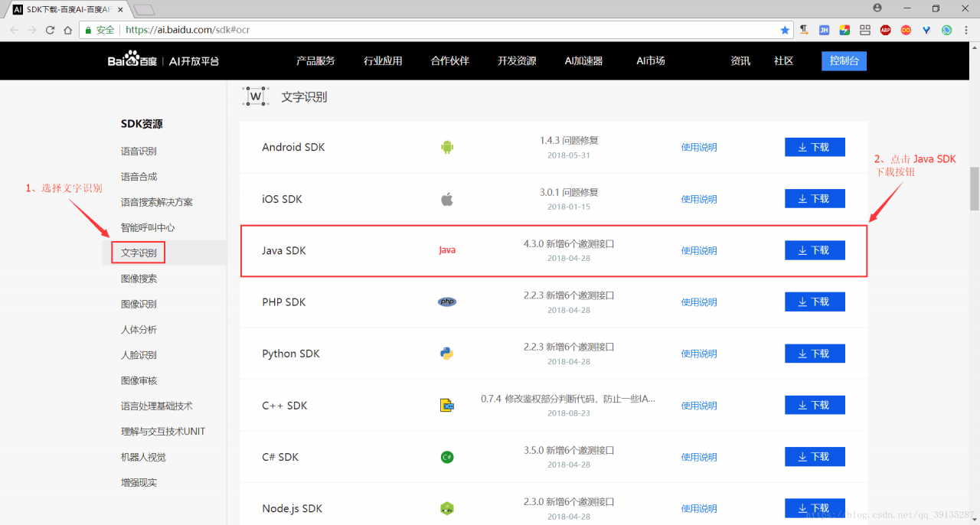Close the SDK下载 browser tab
This screenshot has height=525, width=980.
120,10
